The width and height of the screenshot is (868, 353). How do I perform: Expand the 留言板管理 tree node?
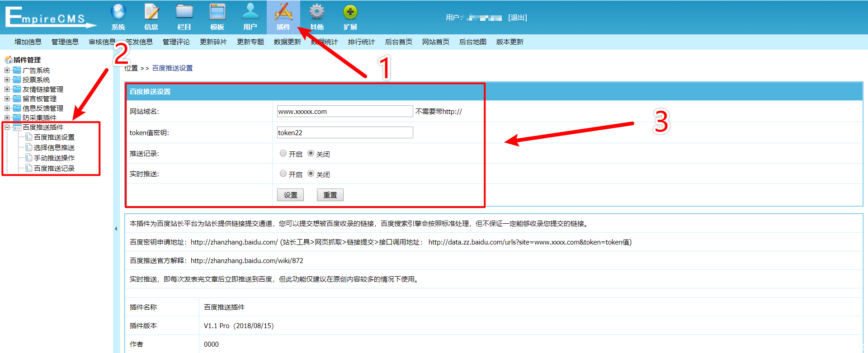pyautogui.click(x=7, y=99)
